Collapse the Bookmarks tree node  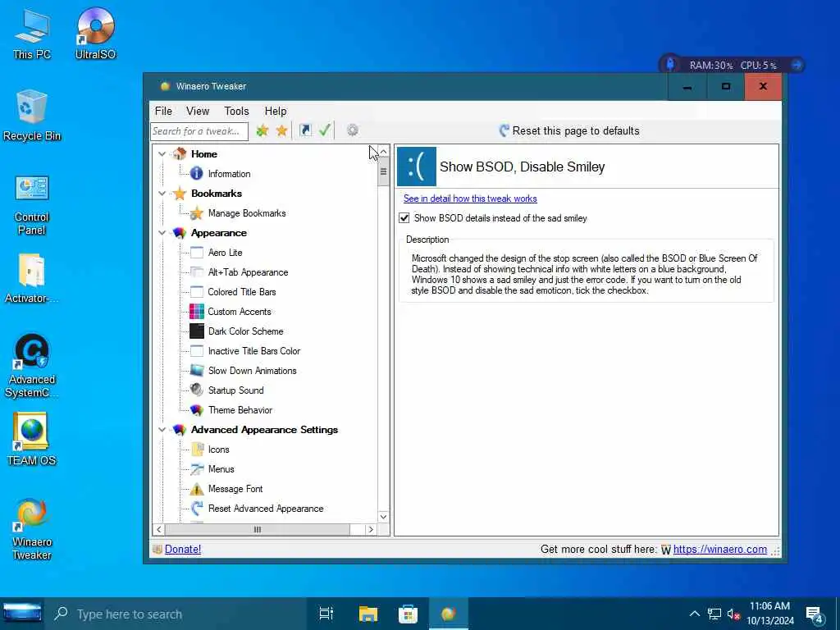(x=162, y=194)
